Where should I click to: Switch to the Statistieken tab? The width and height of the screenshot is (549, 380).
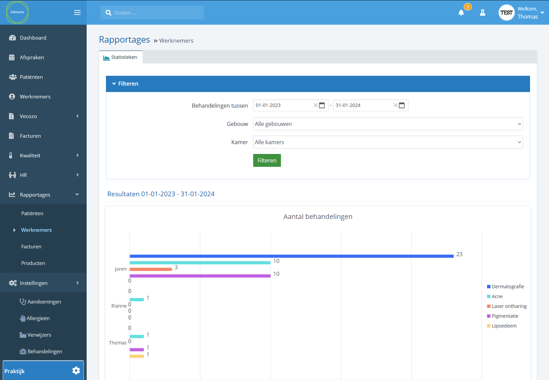pos(120,57)
